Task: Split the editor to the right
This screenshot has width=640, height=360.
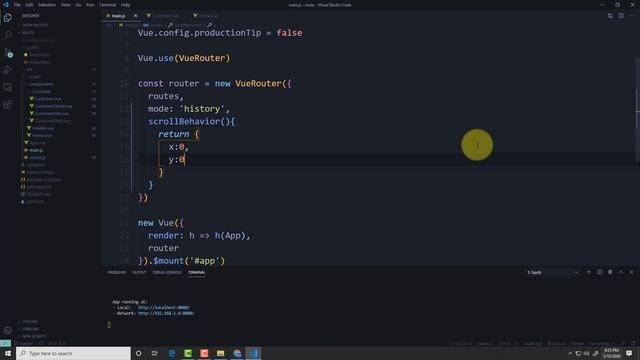Action: (621, 16)
